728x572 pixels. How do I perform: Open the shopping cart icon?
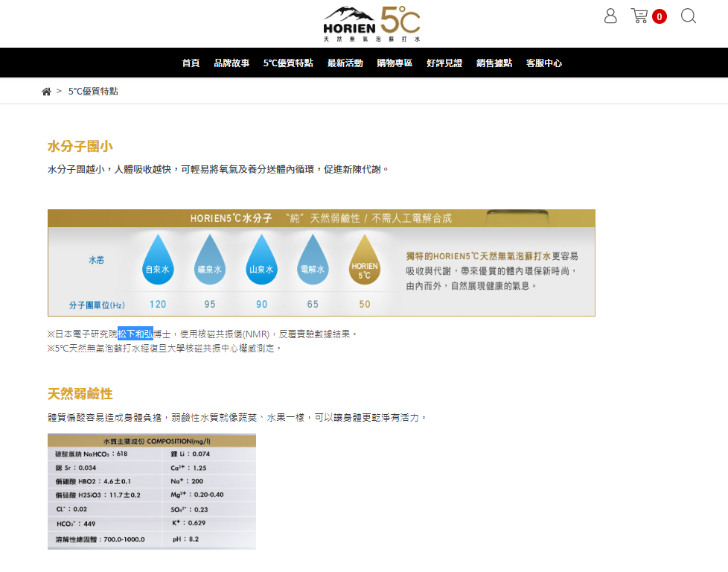pos(639,16)
